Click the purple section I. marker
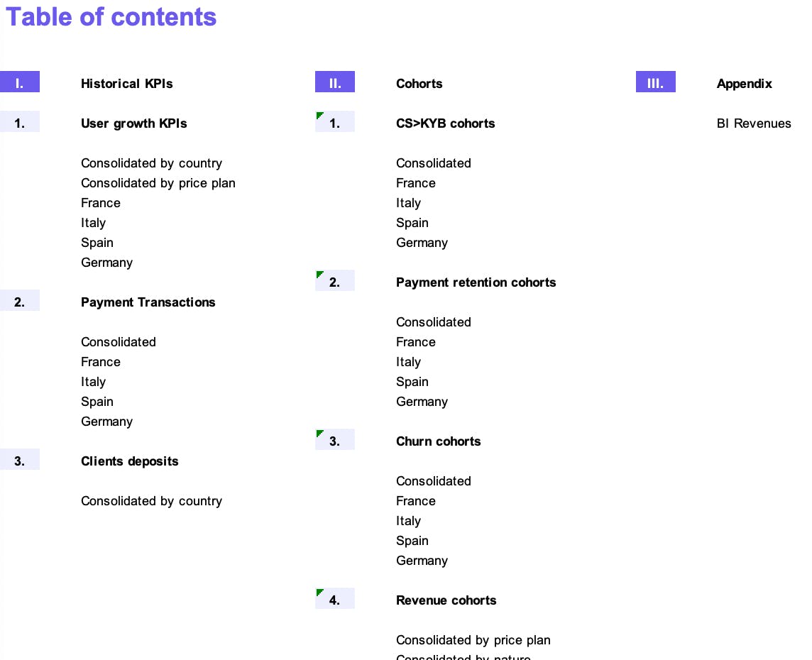812x660 pixels. (x=20, y=82)
